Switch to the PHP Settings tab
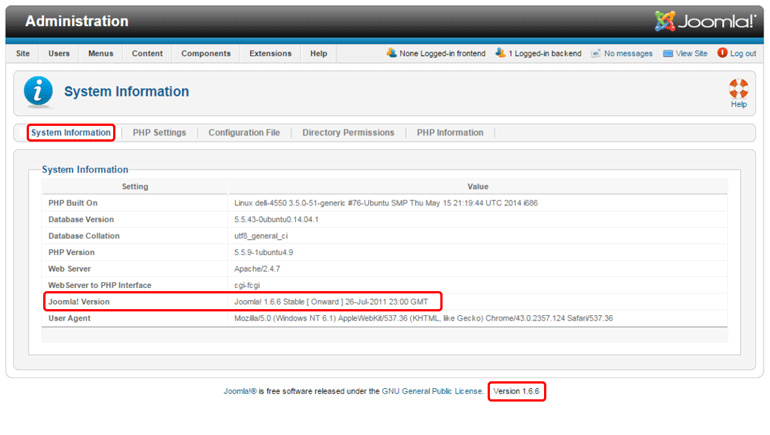Viewport: 770px width, 435px height. (x=159, y=132)
